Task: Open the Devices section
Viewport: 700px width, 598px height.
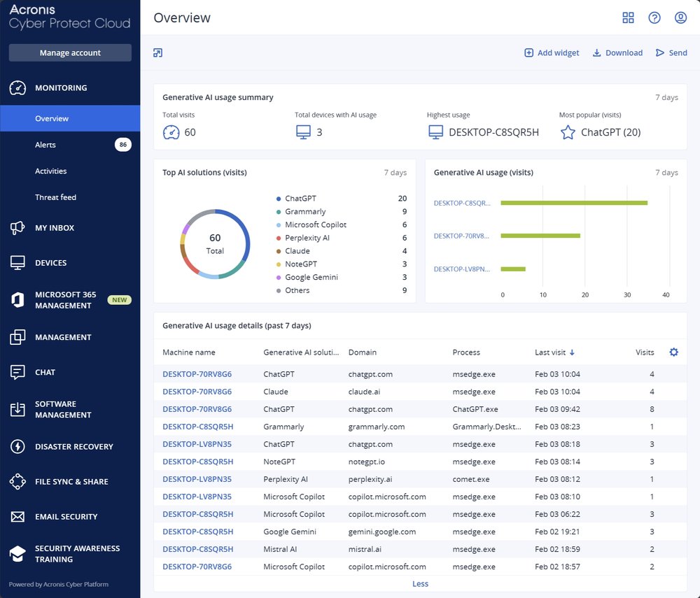Action: pos(49,262)
